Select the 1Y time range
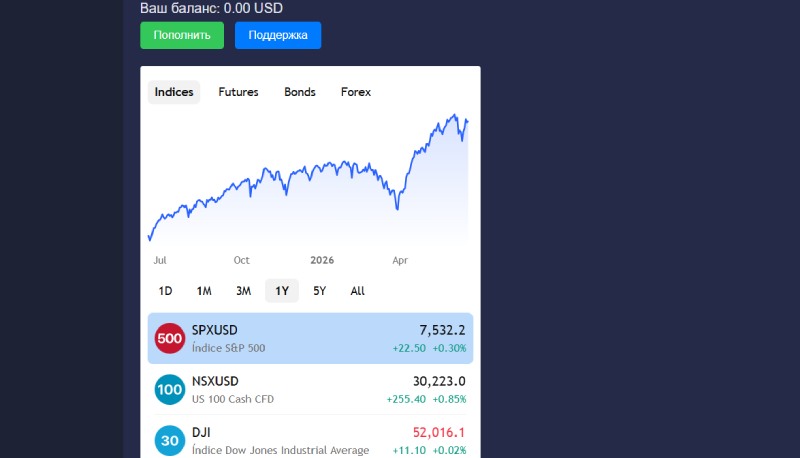 [x=282, y=291]
